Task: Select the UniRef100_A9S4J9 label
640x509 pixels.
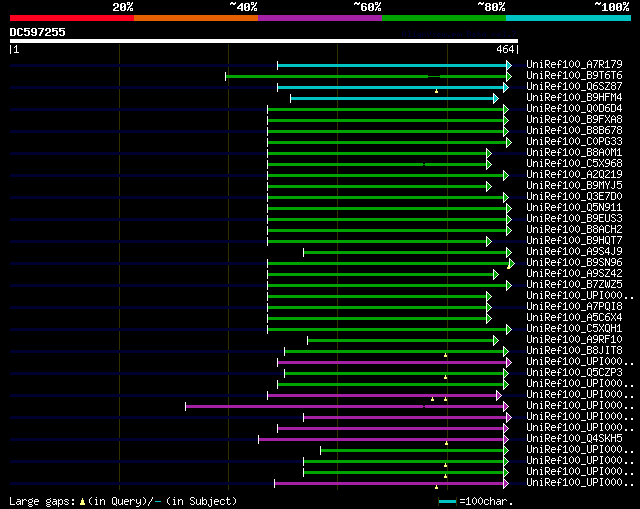Action: (x=574, y=252)
